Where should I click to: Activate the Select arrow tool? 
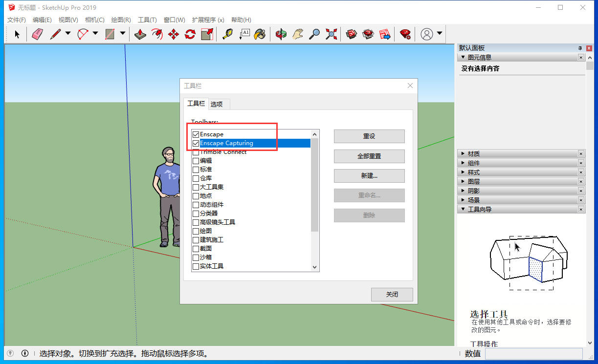click(x=16, y=34)
